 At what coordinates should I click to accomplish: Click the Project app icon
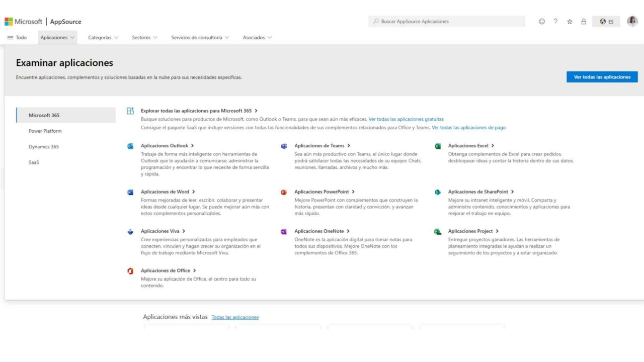(438, 232)
